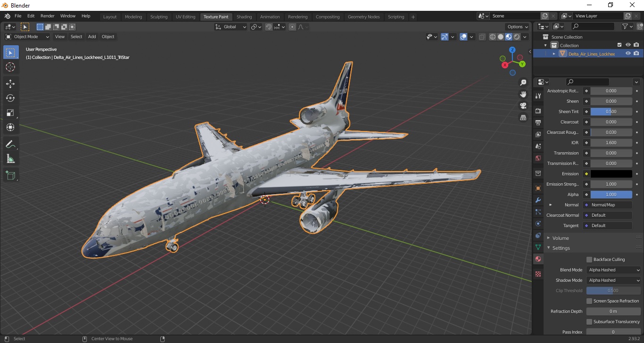Open the Modifiers properties tab

(538, 200)
